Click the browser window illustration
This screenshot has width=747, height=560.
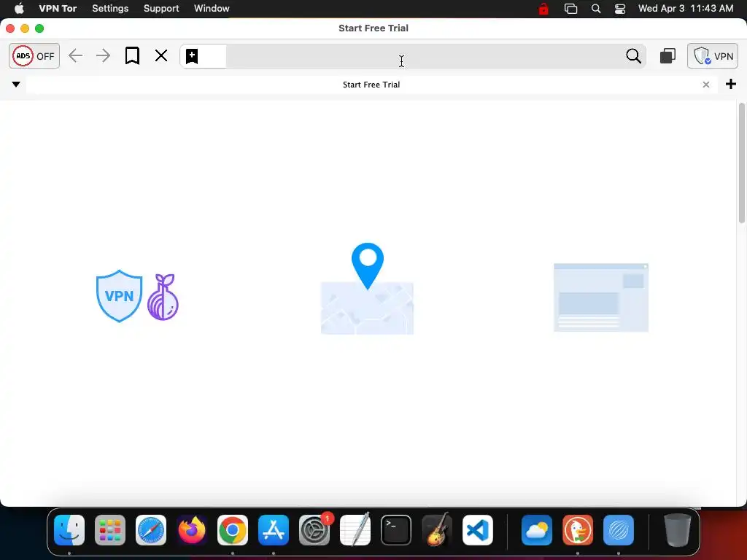coord(601,297)
